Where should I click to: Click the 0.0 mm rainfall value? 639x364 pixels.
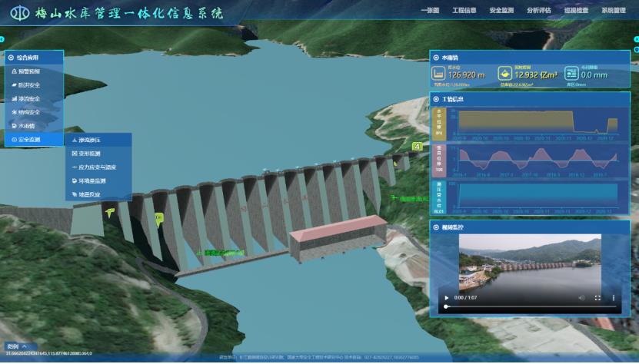(594, 75)
